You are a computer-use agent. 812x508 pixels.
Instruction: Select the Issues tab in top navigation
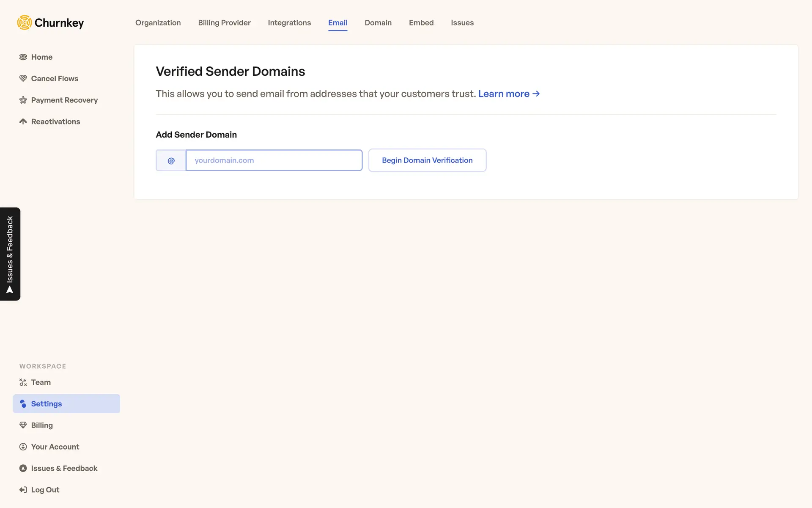pos(462,23)
